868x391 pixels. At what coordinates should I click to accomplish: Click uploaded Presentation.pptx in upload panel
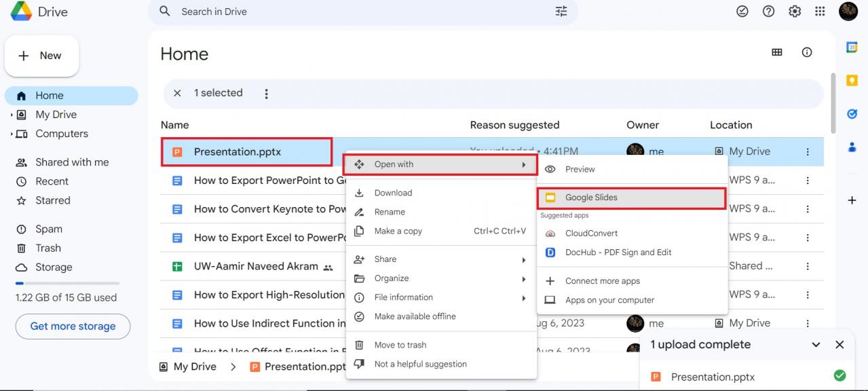click(x=713, y=377)
